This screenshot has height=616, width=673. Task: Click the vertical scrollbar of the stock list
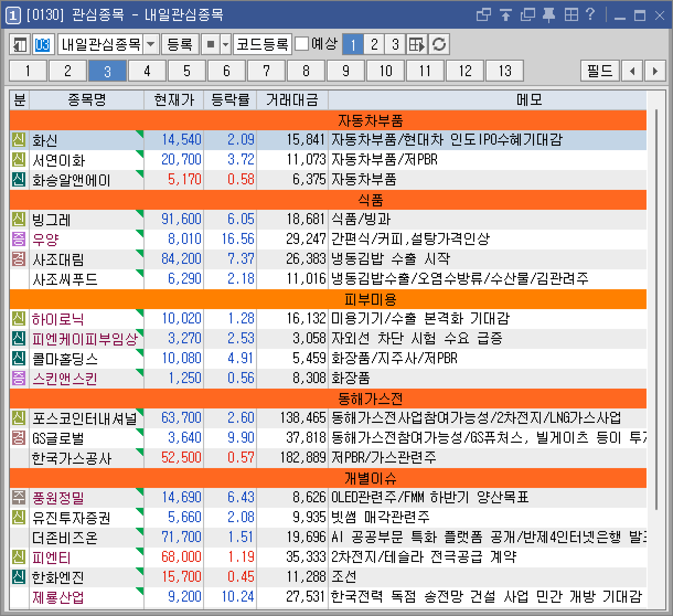coord(656,309)
